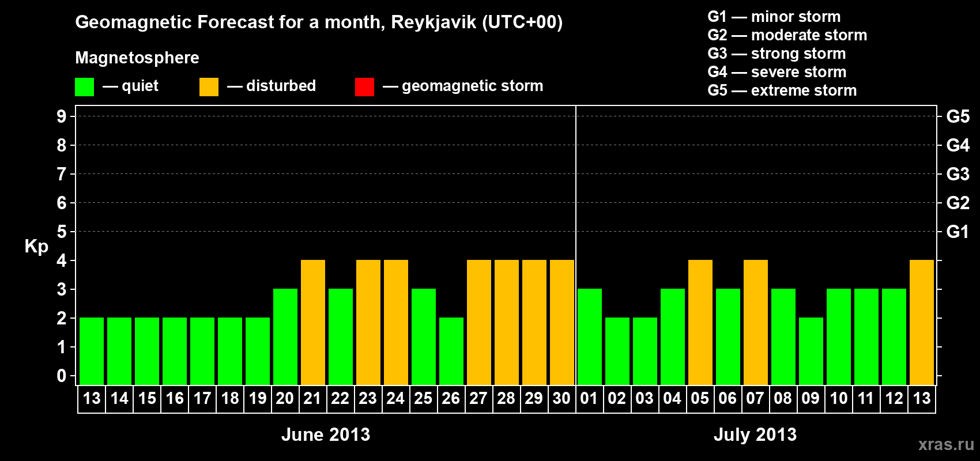Select the orange bar for June 21
Screen dimensions: 980x461
(x=313, y=322)
